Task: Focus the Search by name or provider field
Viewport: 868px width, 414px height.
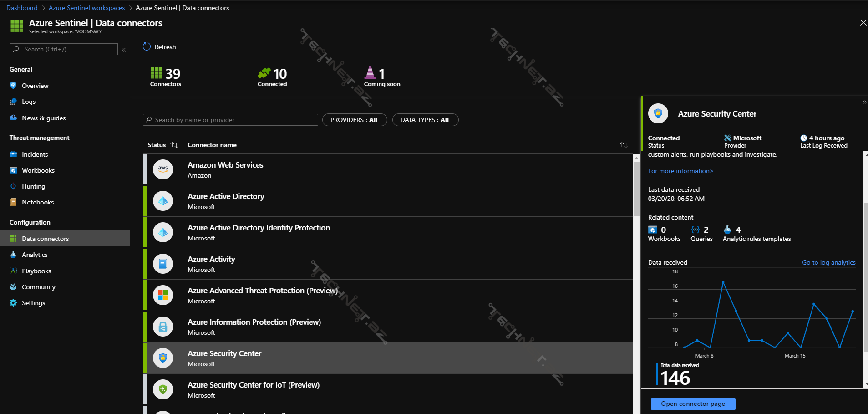Action: 230,120
